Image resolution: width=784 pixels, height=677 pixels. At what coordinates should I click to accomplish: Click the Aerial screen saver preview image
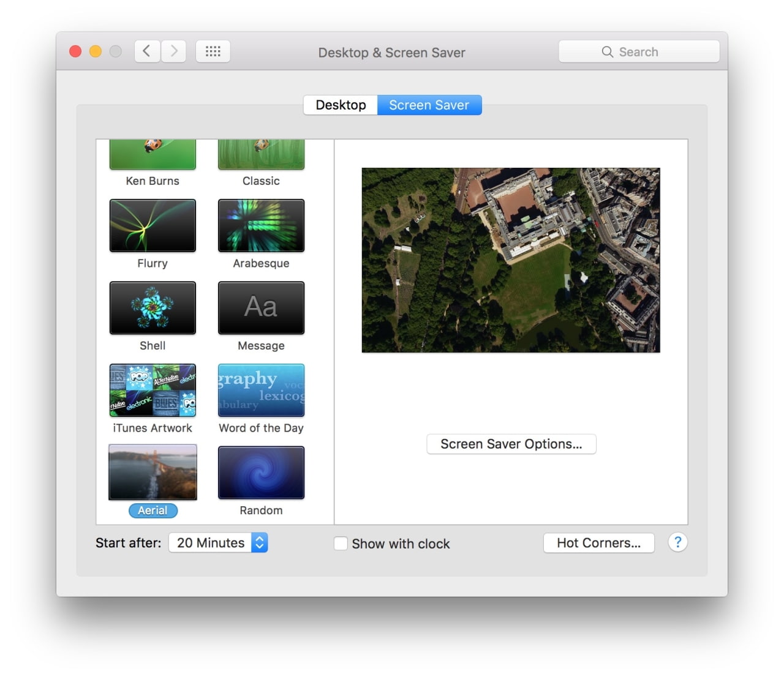[x=152, y=472]
